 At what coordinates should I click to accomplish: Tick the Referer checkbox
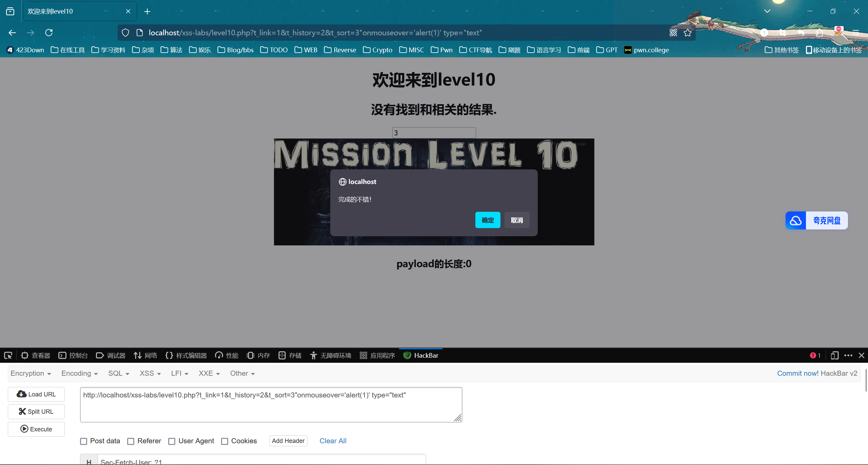[x=131, y=441]
